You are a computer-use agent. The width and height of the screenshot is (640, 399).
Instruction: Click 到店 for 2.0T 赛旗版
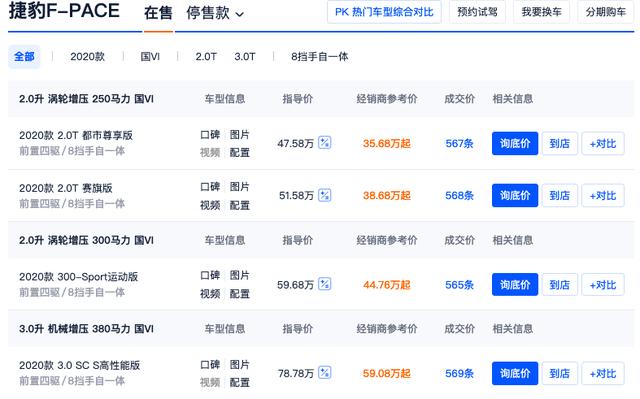[x=560, y=195]
